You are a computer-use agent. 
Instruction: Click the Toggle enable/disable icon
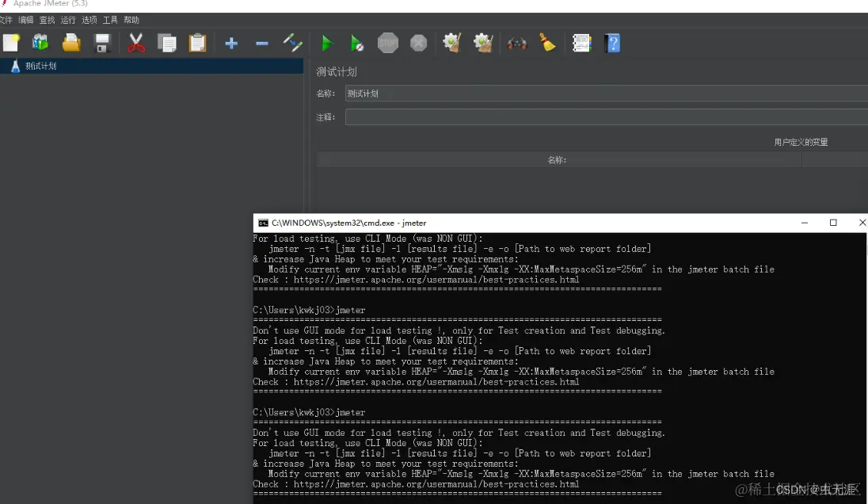pyautogui.click(x=292, y=43)
